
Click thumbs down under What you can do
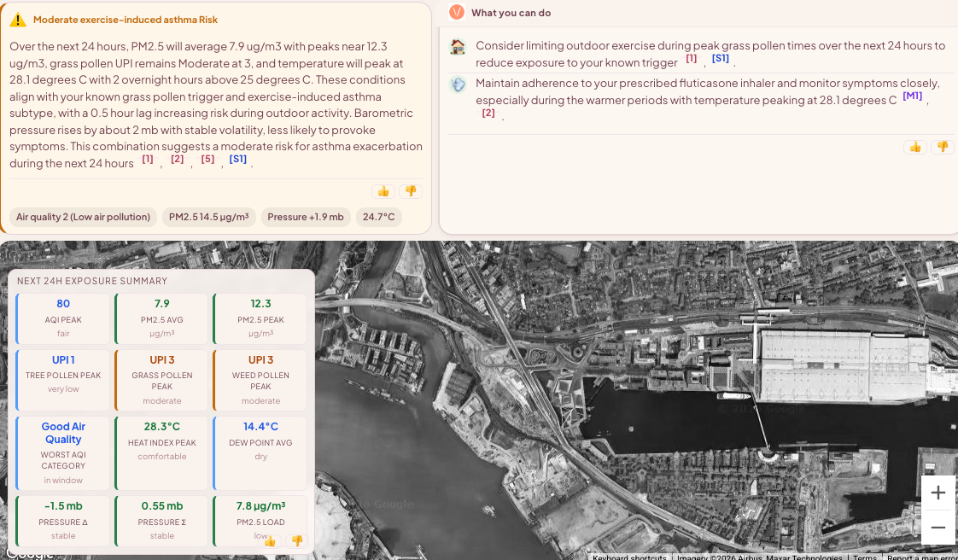(943, 147)
